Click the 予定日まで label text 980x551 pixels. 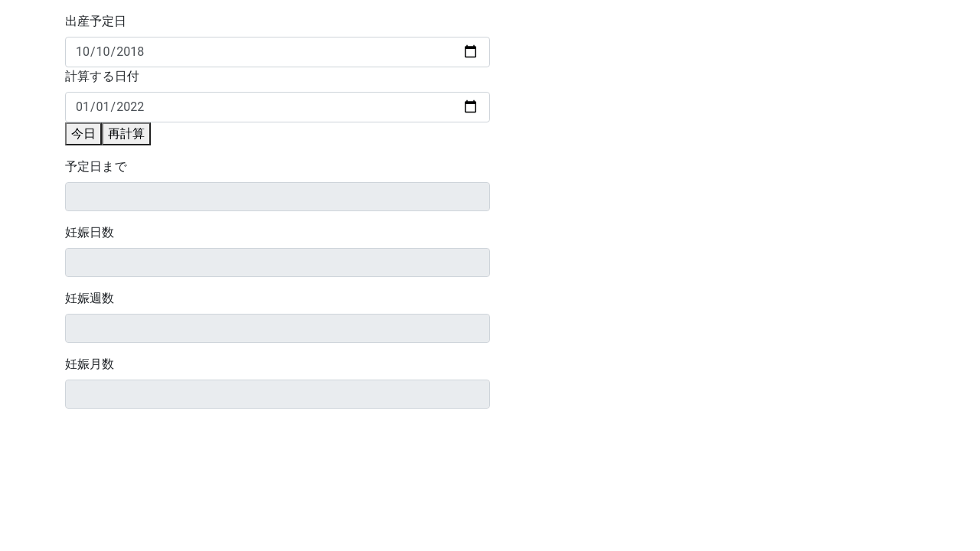click(96, 167)
